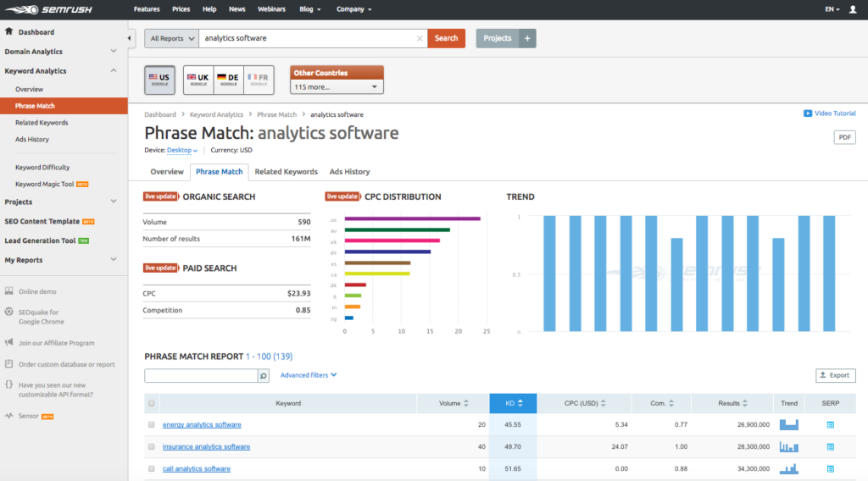Open the energy analytics software keyword link
Image resolution: width=868 pixels, height=481 pixels.
[202, 424]
